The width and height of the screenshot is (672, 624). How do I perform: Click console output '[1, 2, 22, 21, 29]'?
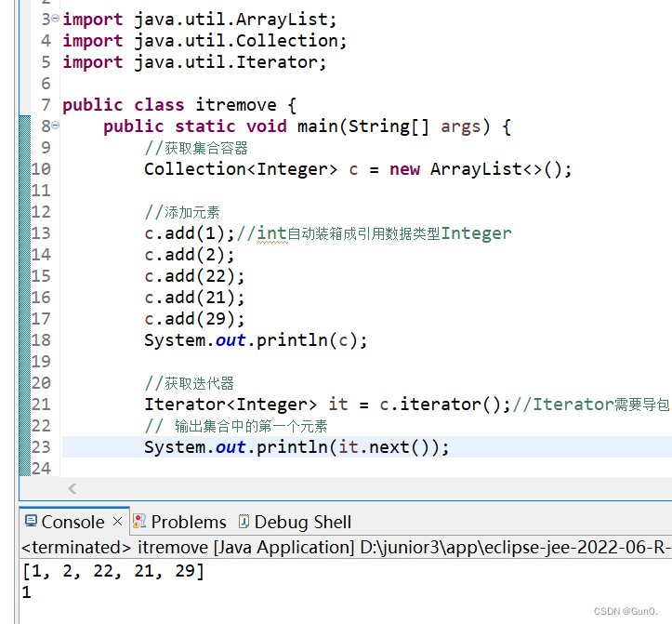(x=113, y=571)
